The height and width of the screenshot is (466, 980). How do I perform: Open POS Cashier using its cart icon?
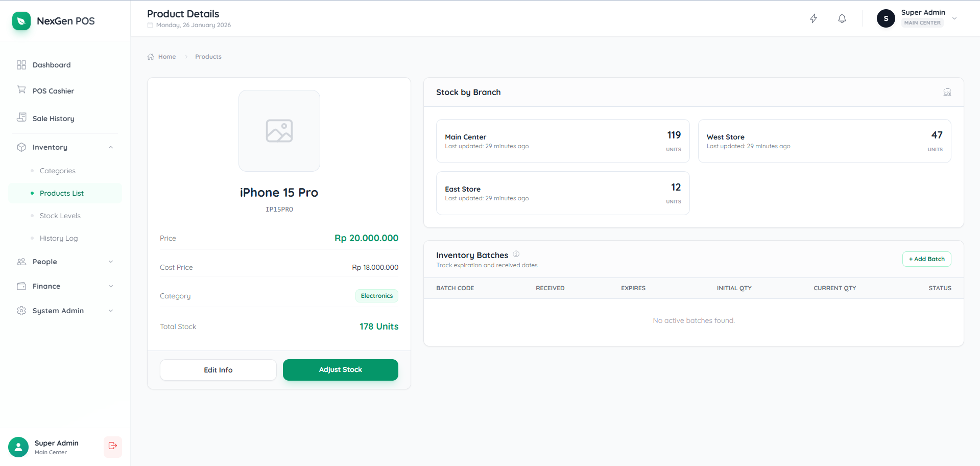[x=21, y=90]
